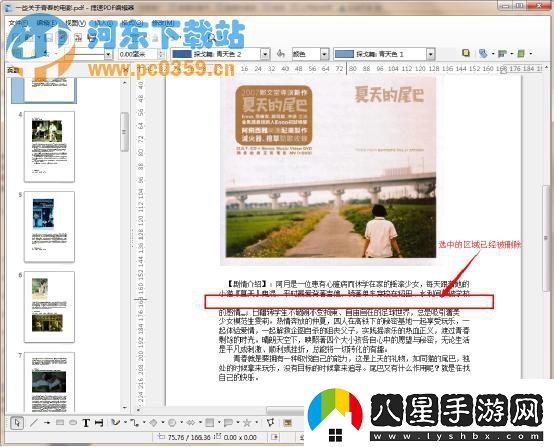Screen dimensions: 554x447
Task: Click the page panel scroll-down arrow
Action: click(x=124, y=407)
